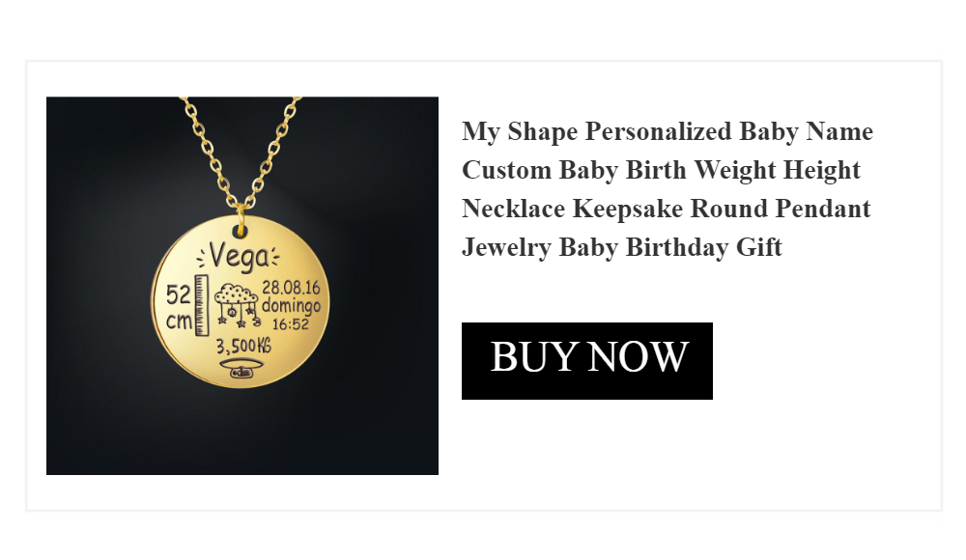Click 'Custom Baby Birth Weight Height' text

click(661, 170)
